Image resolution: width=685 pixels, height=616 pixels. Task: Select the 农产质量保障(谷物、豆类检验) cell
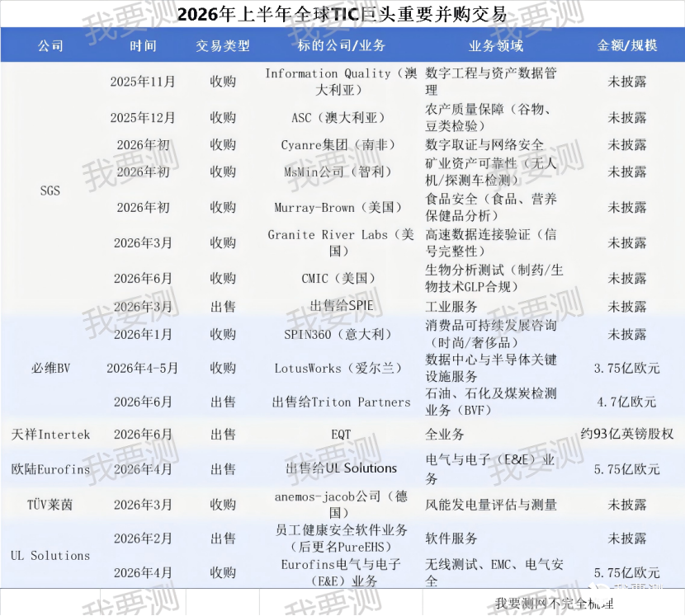coord(489,117)
